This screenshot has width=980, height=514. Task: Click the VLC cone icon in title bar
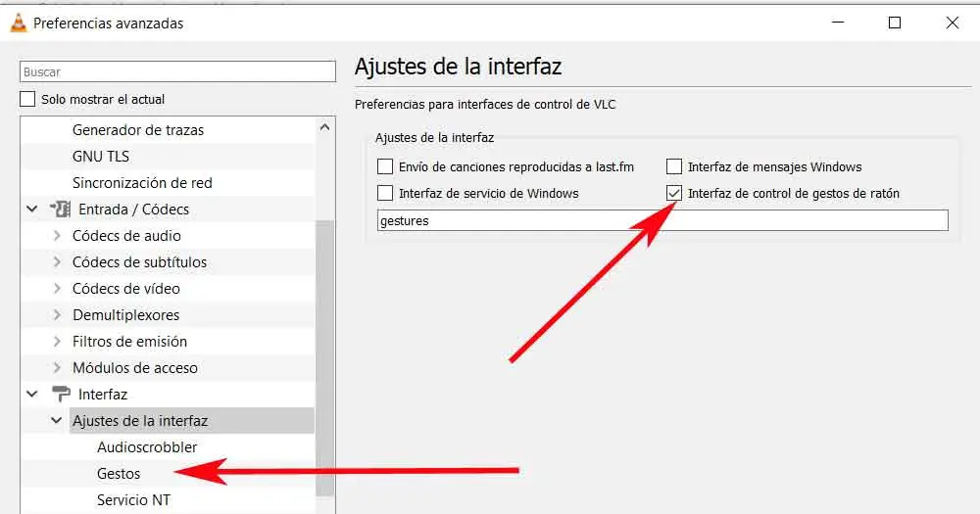[x=19, y=23]
